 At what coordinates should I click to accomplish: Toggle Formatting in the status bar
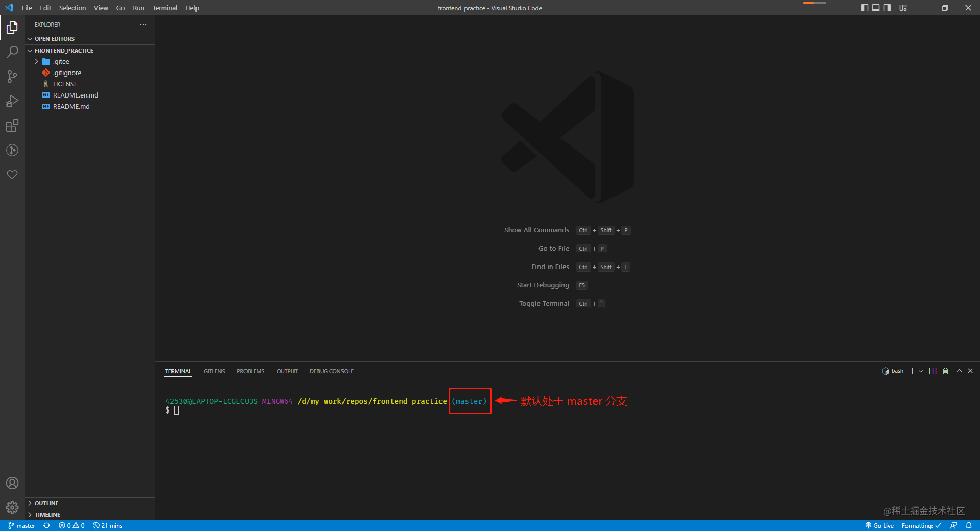[921, 525]
